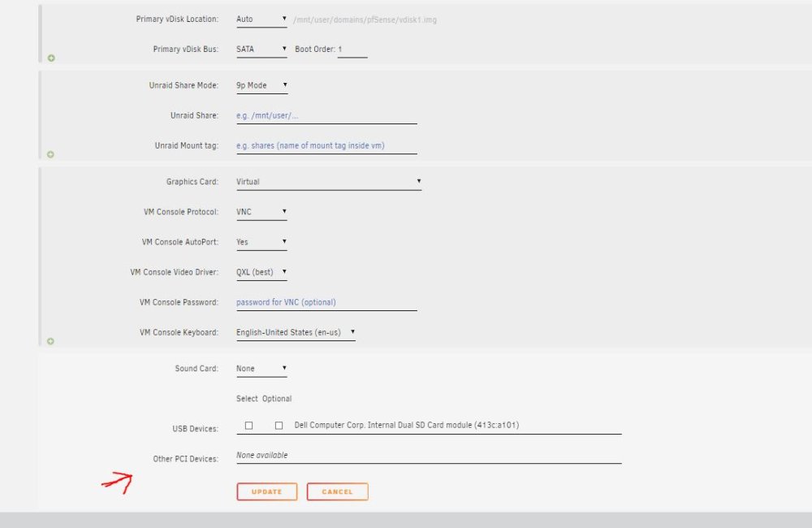Screen dimensions: 812x528
Task: Add another vDisk with the green plus icon
Action: [50, 58]
